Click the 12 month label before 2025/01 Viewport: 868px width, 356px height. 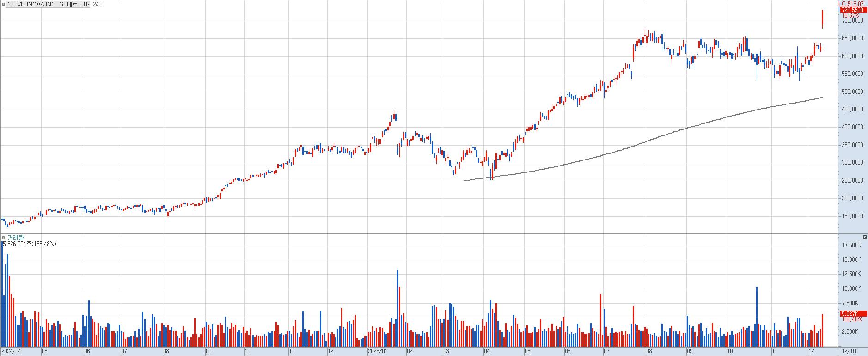point(330,351)
